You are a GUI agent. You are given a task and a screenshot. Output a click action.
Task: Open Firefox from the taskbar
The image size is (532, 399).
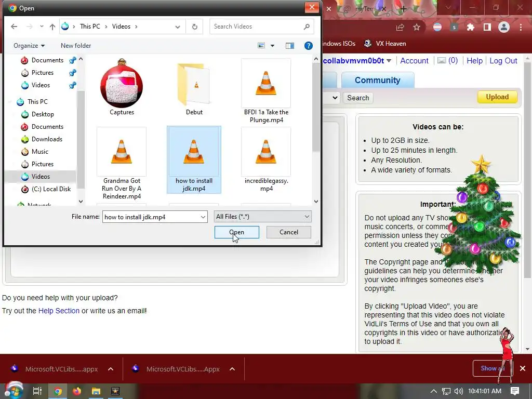tap(77, 391)
